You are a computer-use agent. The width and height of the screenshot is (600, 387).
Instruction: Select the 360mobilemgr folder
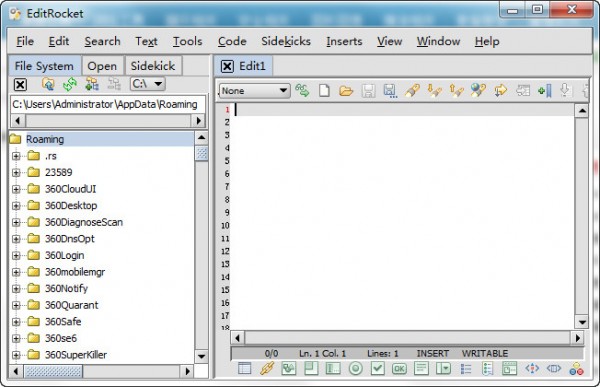tap(75, 272)
